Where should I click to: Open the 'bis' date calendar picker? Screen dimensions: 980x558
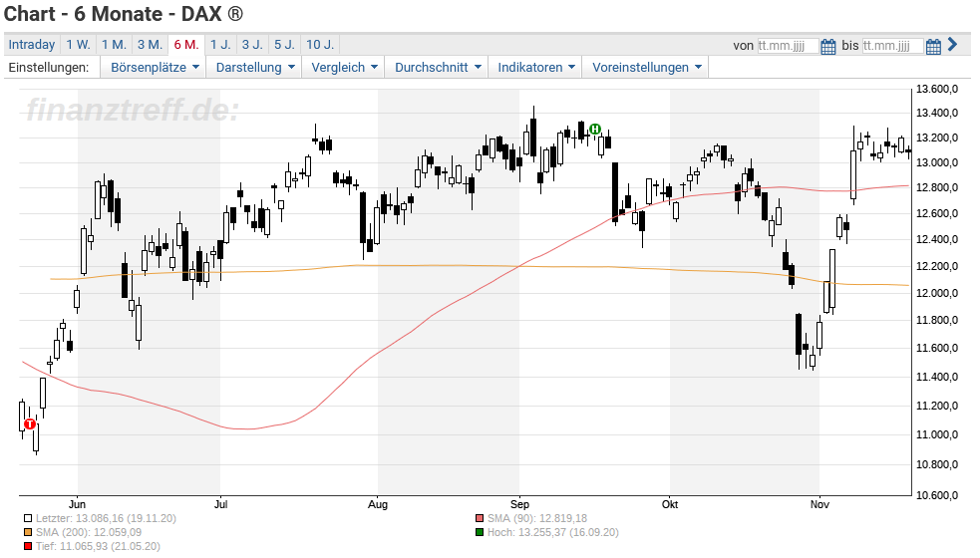933,46
